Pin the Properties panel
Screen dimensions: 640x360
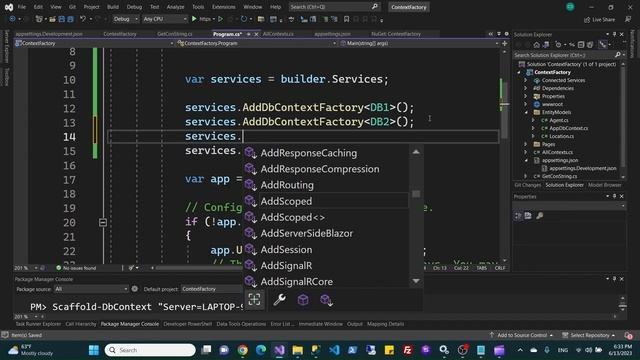(x=614, y=197)
